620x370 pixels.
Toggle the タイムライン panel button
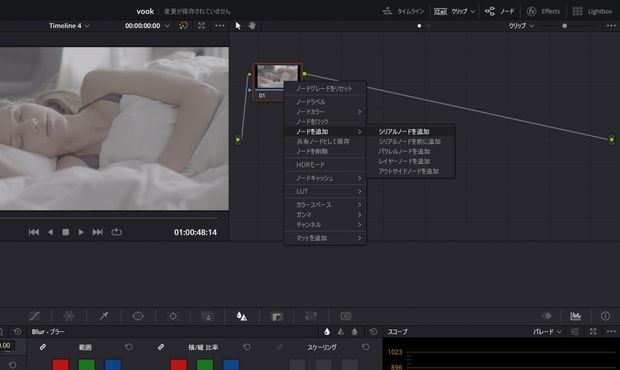(403, 11)
